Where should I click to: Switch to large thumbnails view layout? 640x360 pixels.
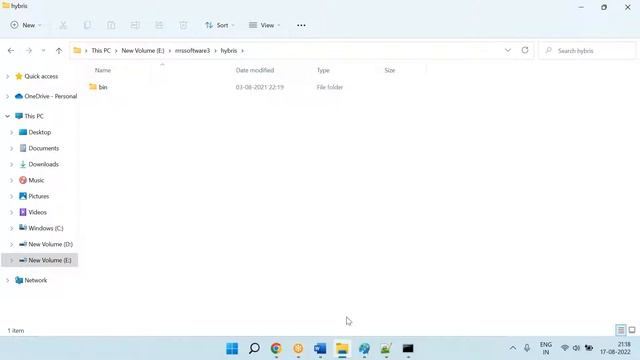click(x=632, y=330)
